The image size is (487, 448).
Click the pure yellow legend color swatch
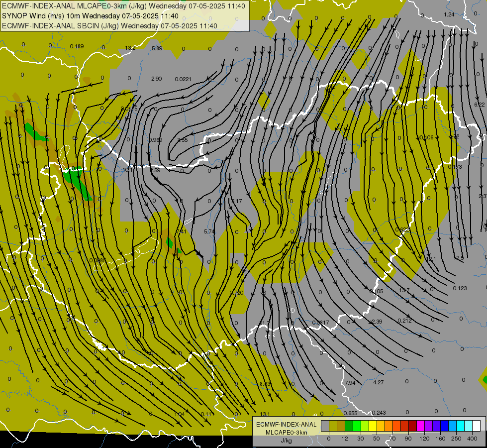tap(373, 426)
